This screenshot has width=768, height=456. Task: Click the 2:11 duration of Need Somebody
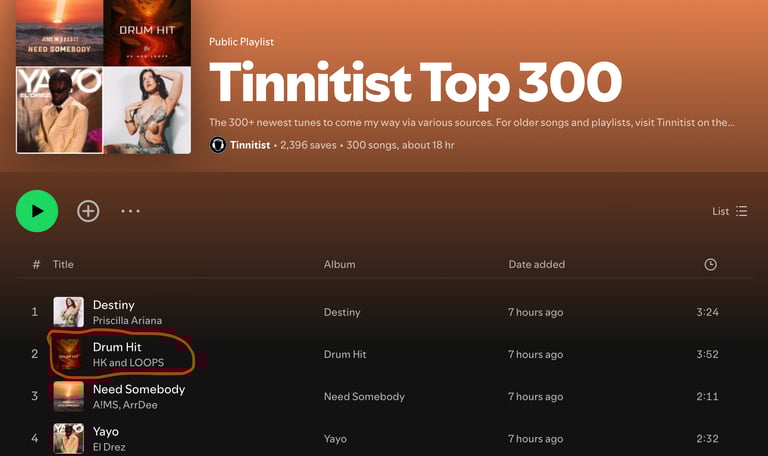tap(707, 396)
